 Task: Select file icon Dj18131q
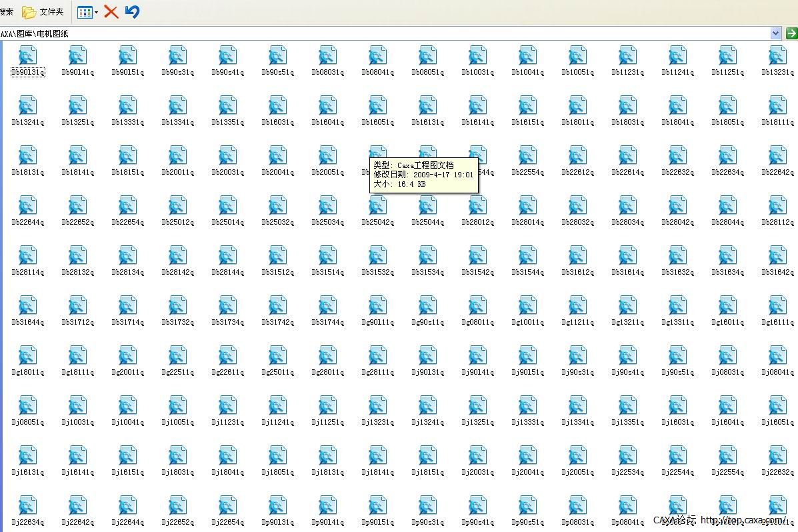coord(328,455)
